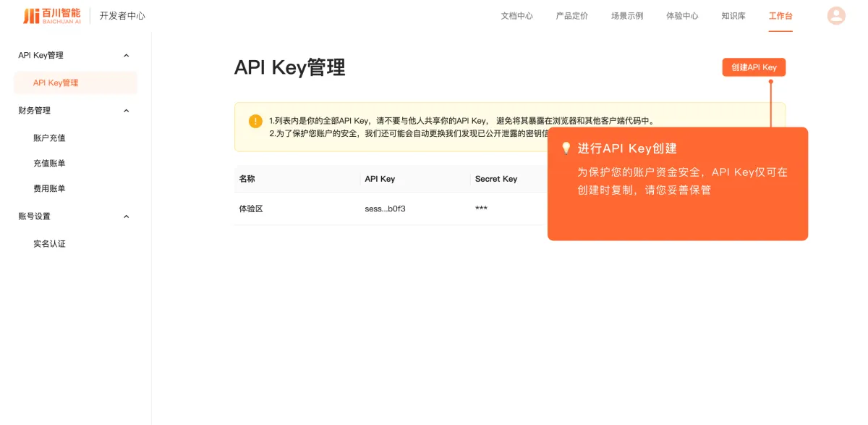The width and height of the screenshot is (868, 425).
Task: Click the 创建API Key button
Action: [754, 67]
